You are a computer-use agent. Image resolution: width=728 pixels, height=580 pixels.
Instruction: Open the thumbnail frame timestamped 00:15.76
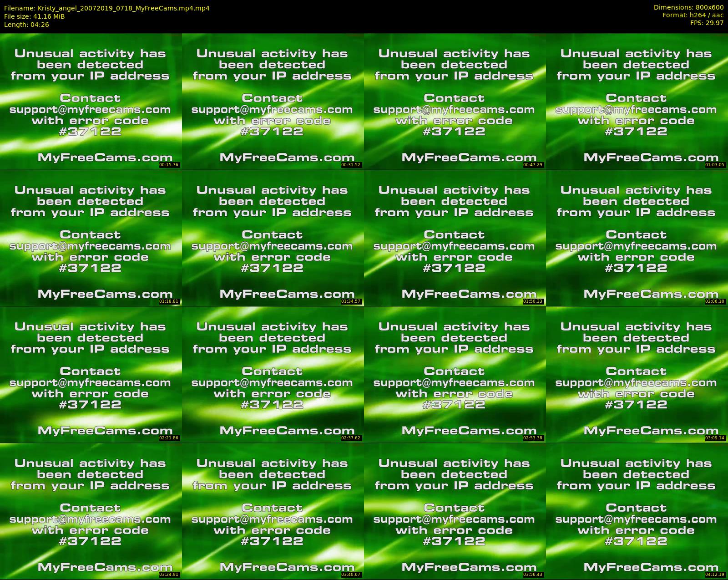tap(91, 101)
